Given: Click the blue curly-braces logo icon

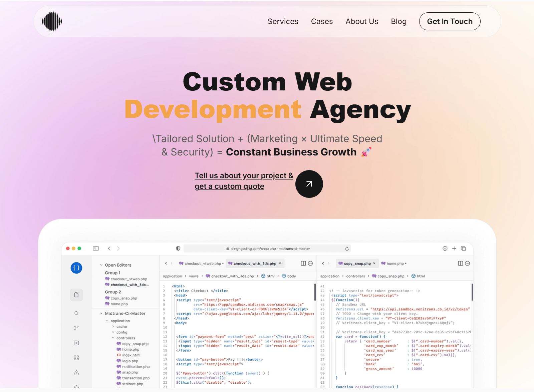Looking at the screenshot, I should (76, 268).
